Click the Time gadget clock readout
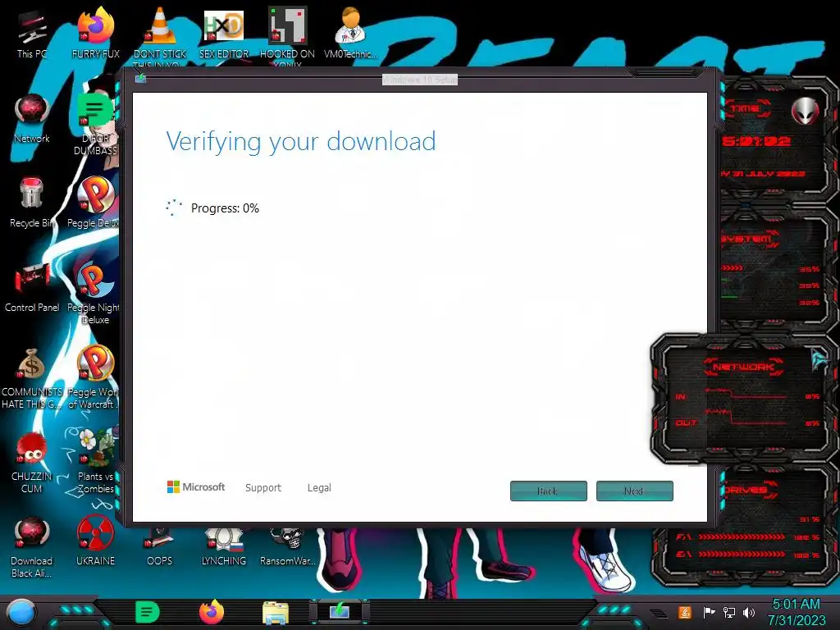This screenshot has height=630, width=840. coord(756,141)
